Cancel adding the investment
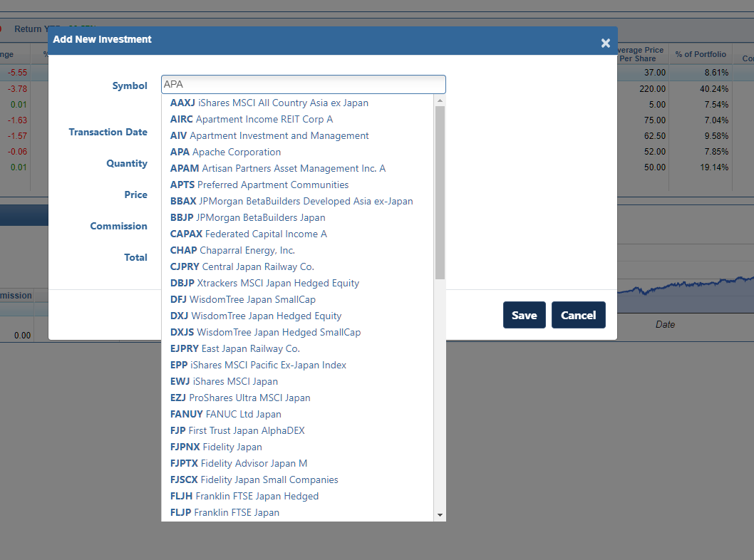This screenshot has width=754, height=560. click(x=578, y=315)
